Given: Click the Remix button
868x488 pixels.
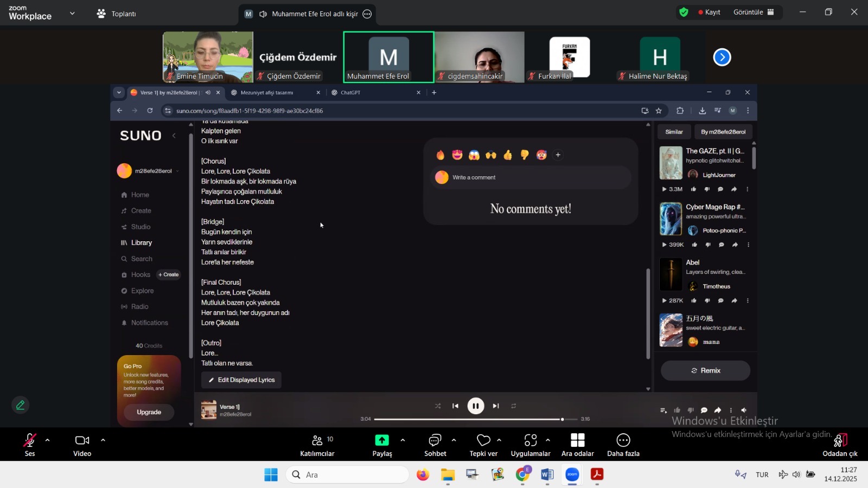Looking at the screenshot, I should pyautogui.click(x=705, y=370).
